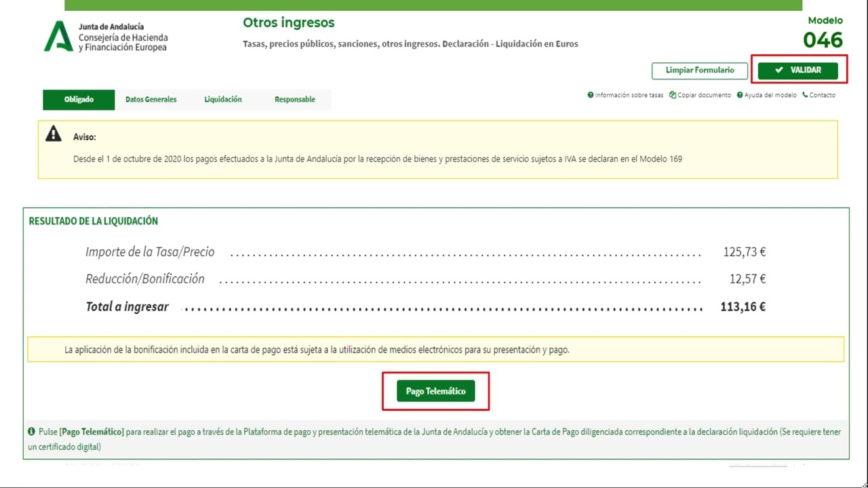Click the warning triangle icon in Aviso
Screen dimensions: 868x488
click(x=54, y=134)
